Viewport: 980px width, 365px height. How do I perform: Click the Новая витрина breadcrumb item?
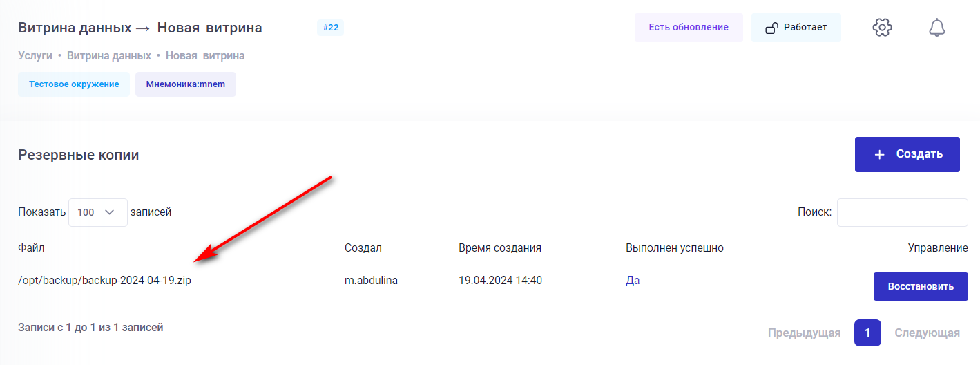204,56
